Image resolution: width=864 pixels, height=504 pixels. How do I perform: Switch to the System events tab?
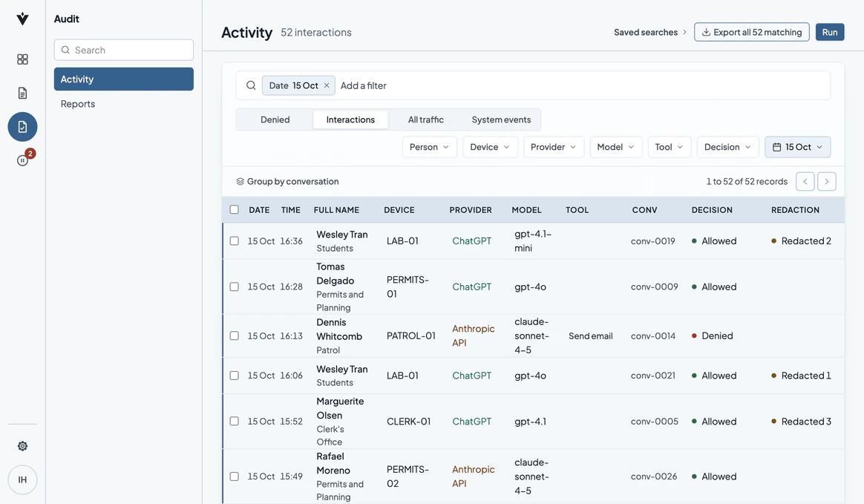pos(502,120)
